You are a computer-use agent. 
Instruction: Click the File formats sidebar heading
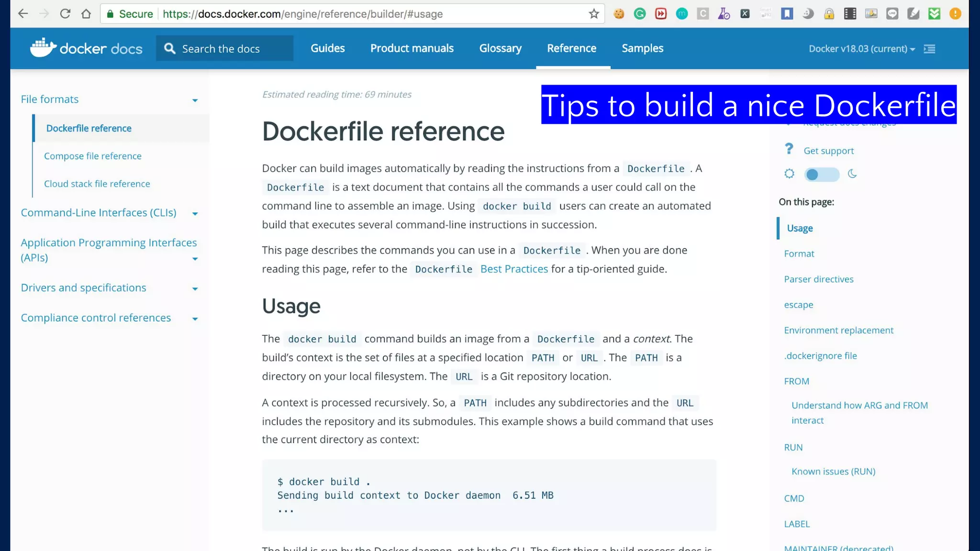(49, 99)
